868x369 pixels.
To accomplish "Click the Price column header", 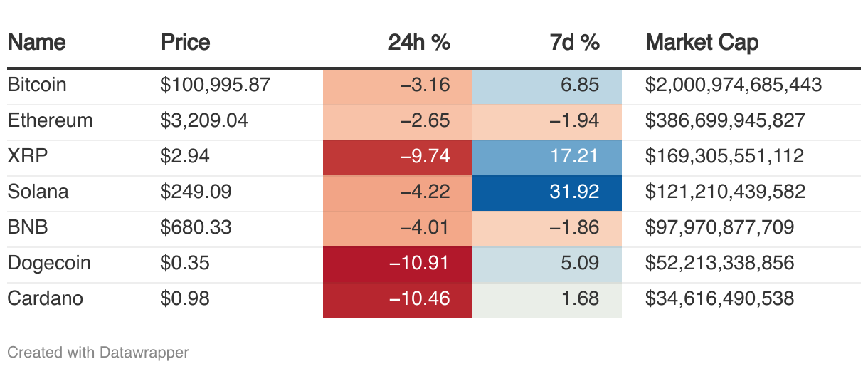I will [186, 43].
